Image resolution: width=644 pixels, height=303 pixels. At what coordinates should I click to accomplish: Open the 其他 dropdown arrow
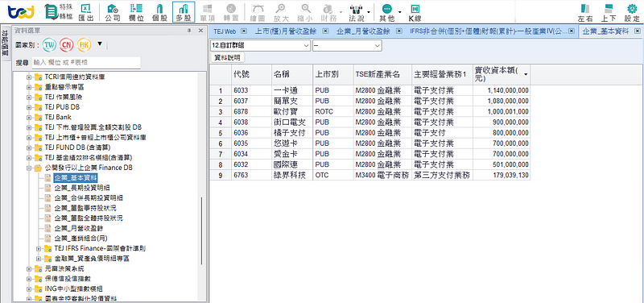pyautogui.click(x=399, y=12)
